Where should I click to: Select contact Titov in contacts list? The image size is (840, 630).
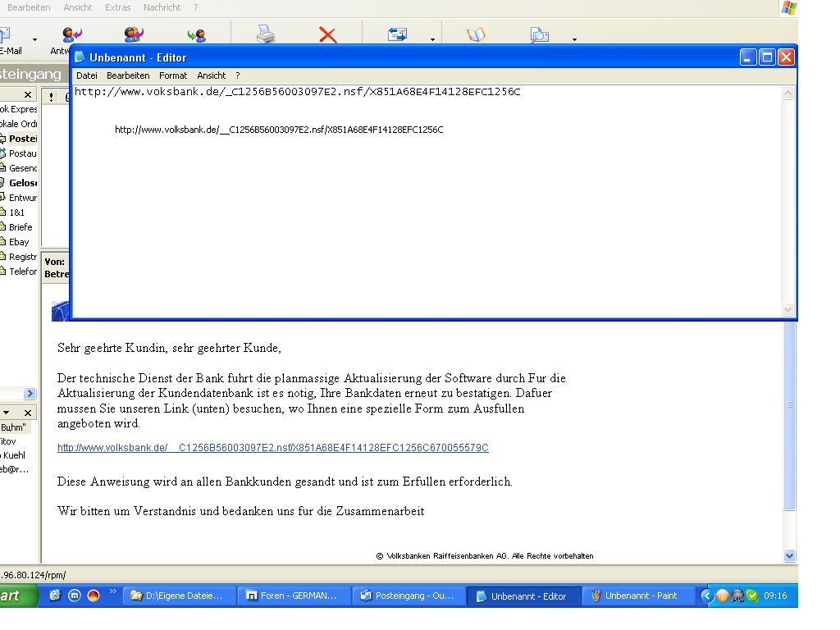(x=8, y=441)
